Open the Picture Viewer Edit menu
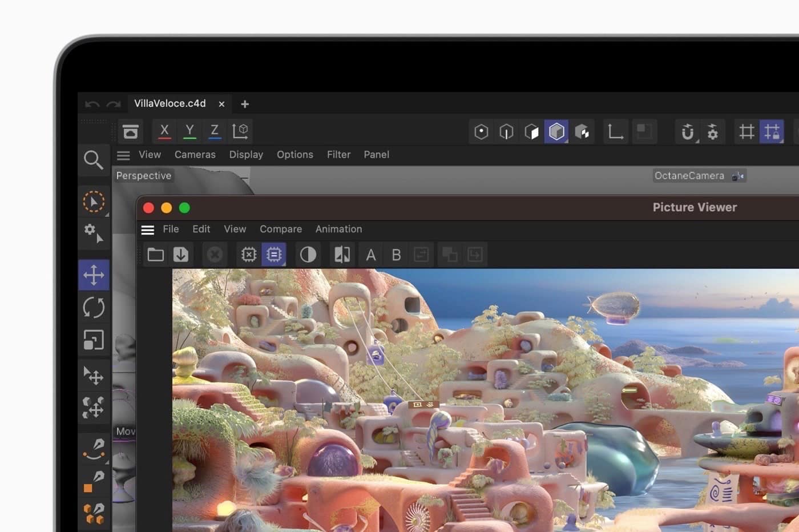Image resolution: width=799 pixels, height=532 pixels. (x=201, y=229)
